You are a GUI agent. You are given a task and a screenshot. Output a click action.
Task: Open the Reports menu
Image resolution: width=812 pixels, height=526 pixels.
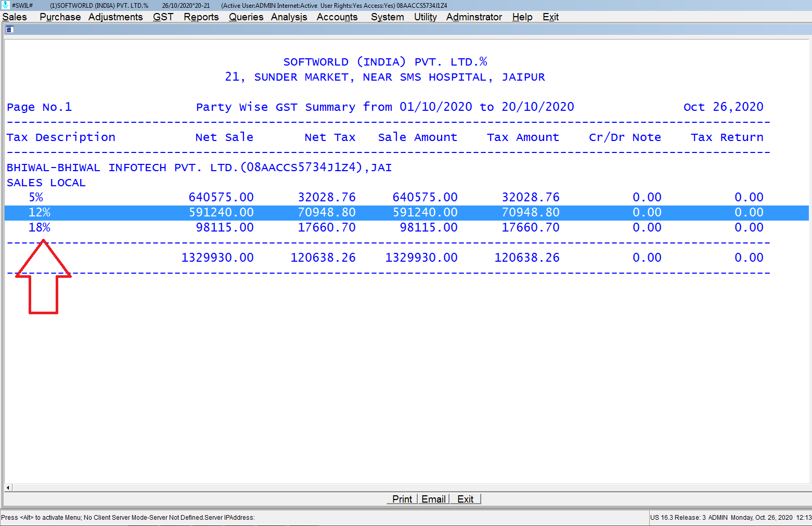pyautogui.click(x=201, y=17)
